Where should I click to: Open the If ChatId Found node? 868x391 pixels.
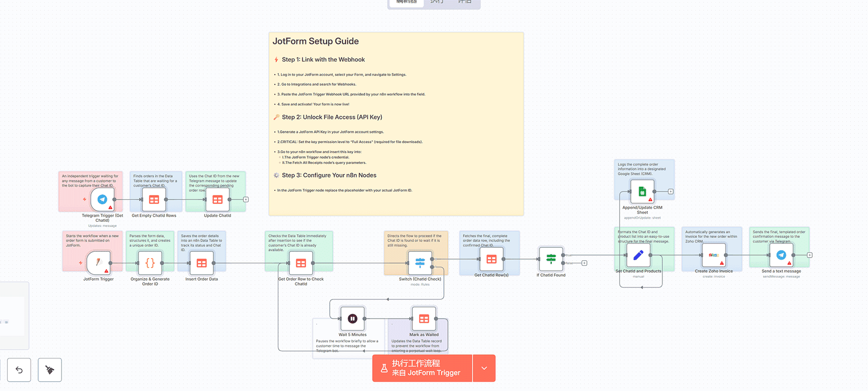click(x=551, y=259)
